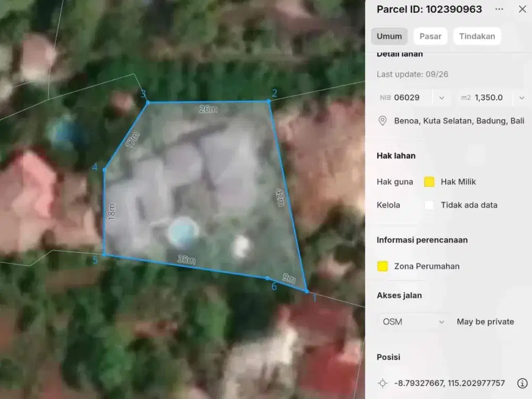Click the 17m edge length label
The width and height of the screenshot is (532, 399).
point(132,140)
